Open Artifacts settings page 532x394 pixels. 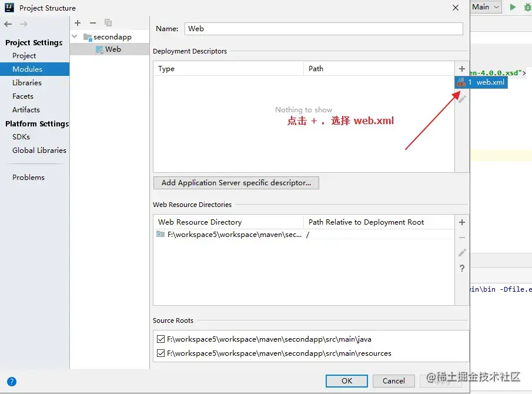pyautogui.click(x=26, y=110)
